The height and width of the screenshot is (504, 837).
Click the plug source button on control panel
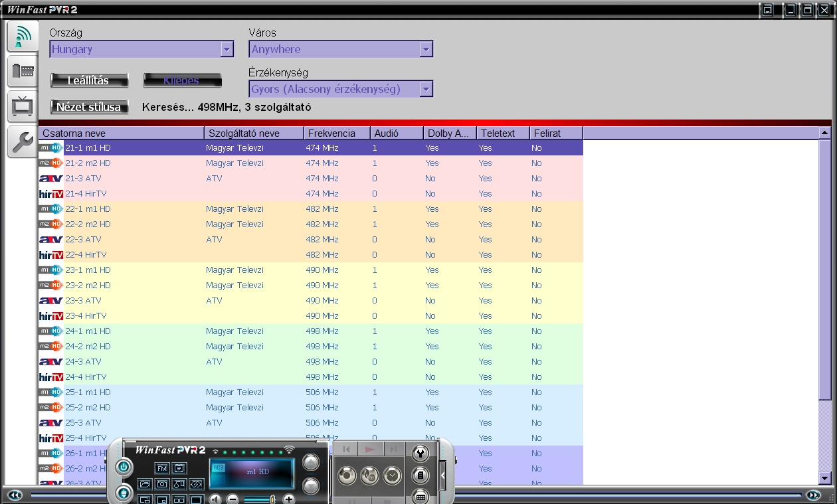coord(123,493)
